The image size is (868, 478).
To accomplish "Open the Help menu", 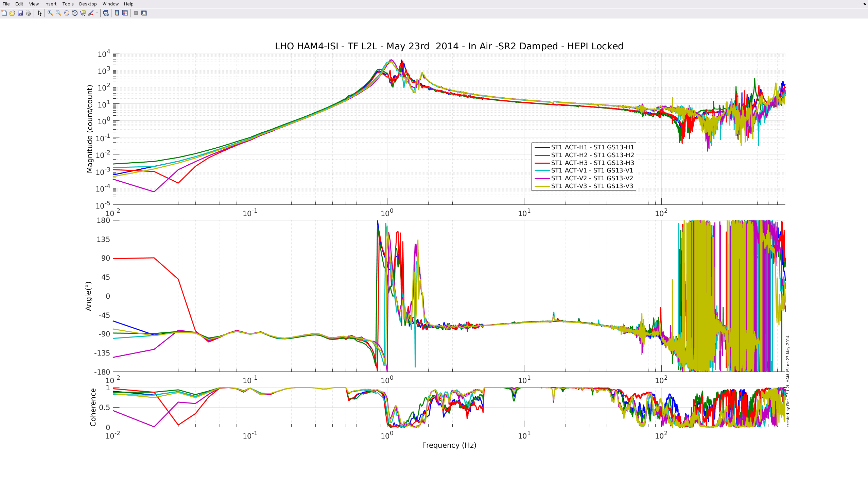I will (x=128, y=4).
